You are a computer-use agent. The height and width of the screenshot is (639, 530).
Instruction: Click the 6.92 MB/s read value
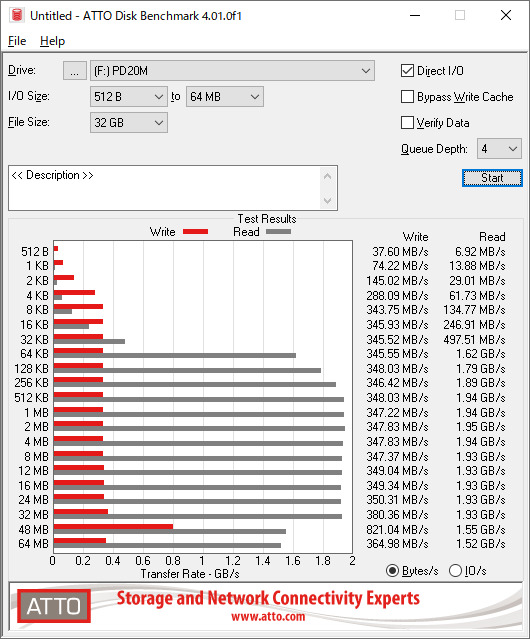480,252
